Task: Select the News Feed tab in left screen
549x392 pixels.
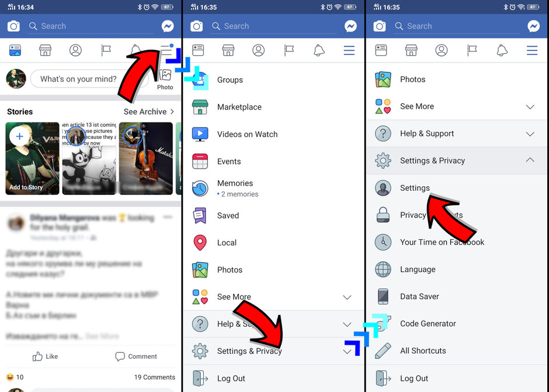Action: click(15, 50)
